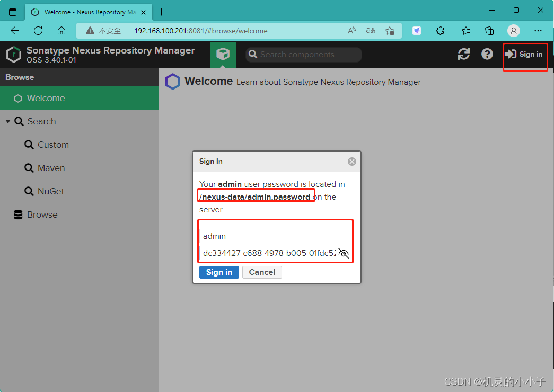Open browser profile avatar
The height and width of the screenshot is (392, 554).
tap(513, 31)
